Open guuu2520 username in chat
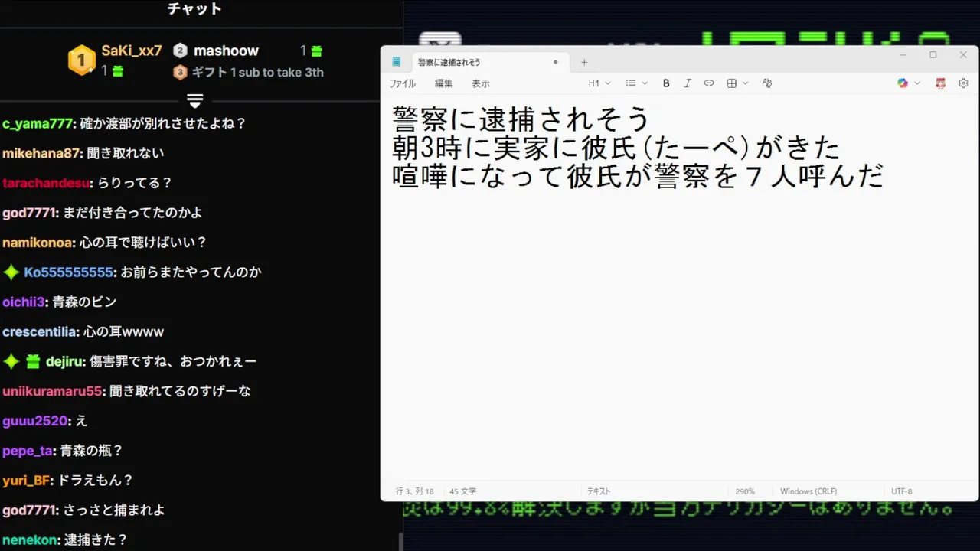Screen dimensions: 980x551 click(x=34, y=421)
